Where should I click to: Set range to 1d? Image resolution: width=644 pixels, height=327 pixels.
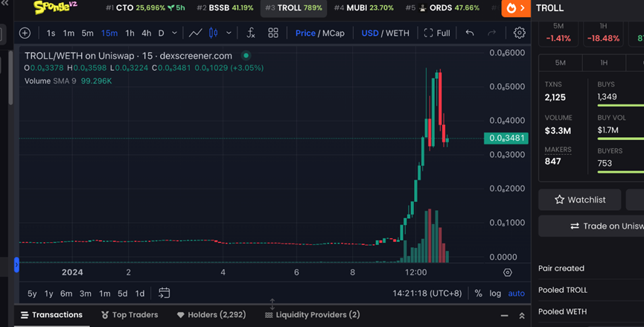140,293
